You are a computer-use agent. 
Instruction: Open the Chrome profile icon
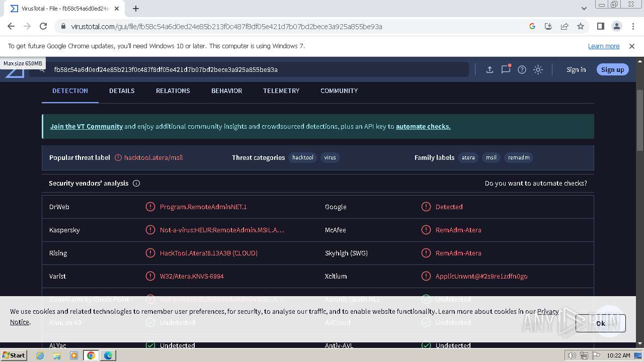pyautogui.click(x=617, y=27)
